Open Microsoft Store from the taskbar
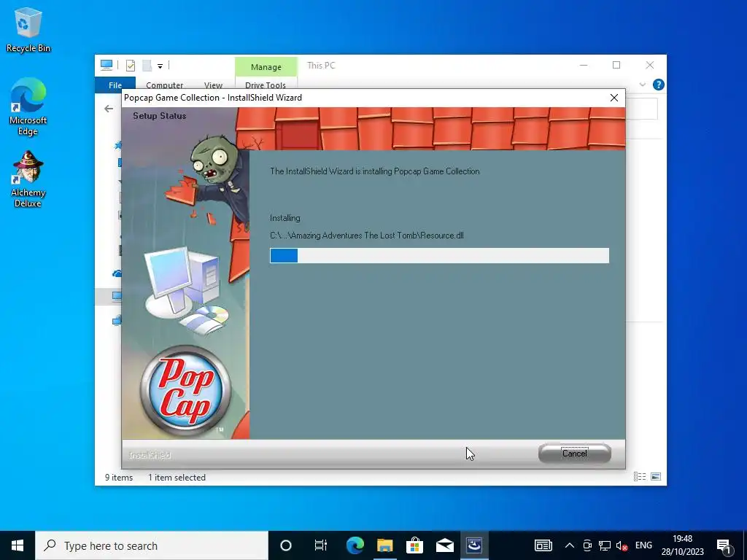This screenshot has height=560, width=747. click(x=415, y=545)
